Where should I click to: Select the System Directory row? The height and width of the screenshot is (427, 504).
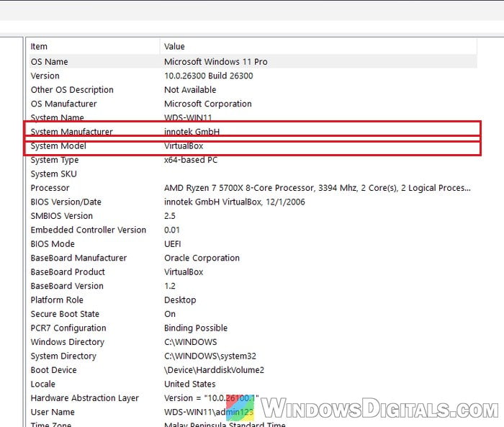point(63,356)
